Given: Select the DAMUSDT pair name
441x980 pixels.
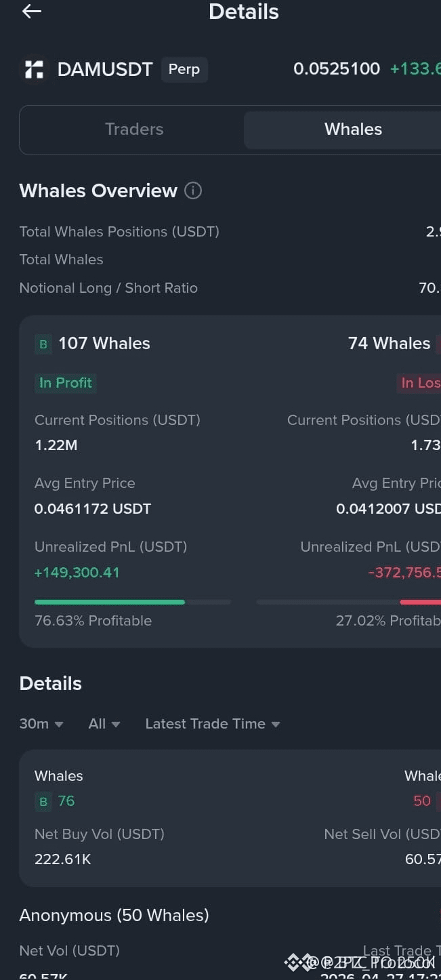Looking at the screenshot, I should (105, 69).
